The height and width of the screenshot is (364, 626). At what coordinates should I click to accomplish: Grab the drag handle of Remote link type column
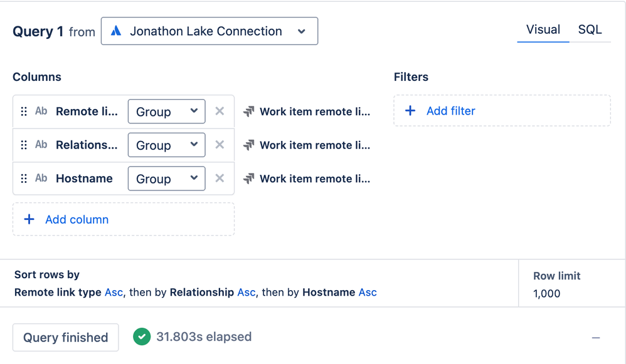[24, 112]
